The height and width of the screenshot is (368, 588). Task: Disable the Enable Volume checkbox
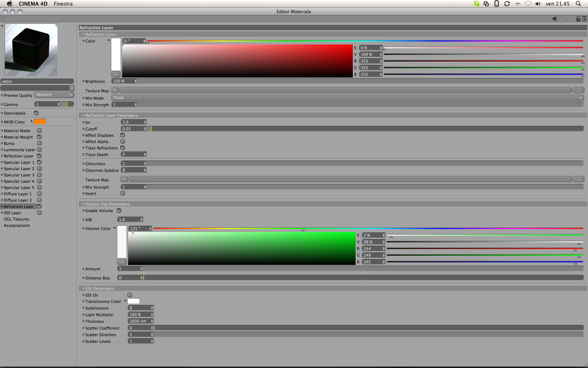[x=119, y=211]
